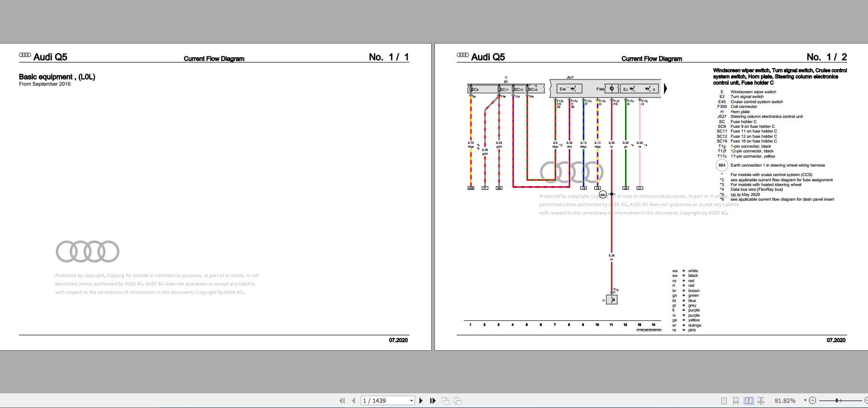
Task: Switch to continuous page view
Action: (736, 400)
